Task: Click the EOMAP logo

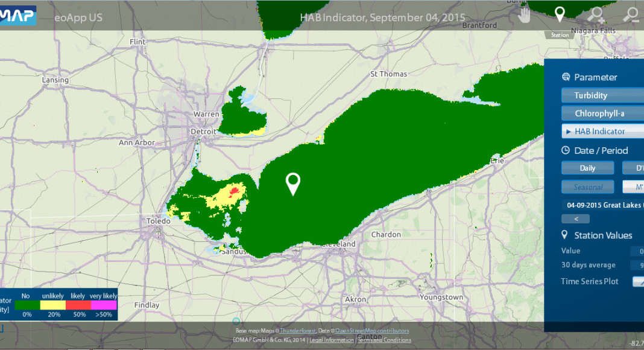Action: click(18, 16)
